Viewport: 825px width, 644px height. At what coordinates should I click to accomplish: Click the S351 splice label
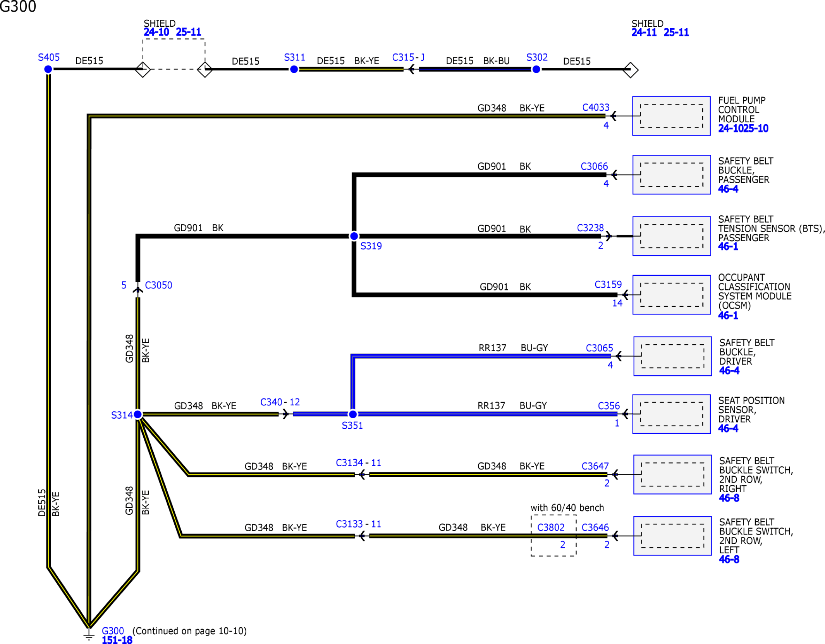[352, 426]
